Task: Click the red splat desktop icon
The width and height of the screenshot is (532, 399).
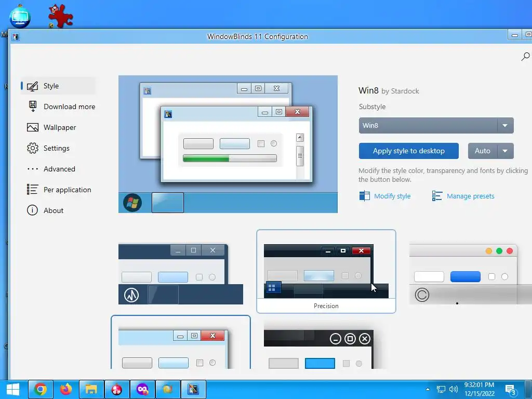Action: click(60, 16)
